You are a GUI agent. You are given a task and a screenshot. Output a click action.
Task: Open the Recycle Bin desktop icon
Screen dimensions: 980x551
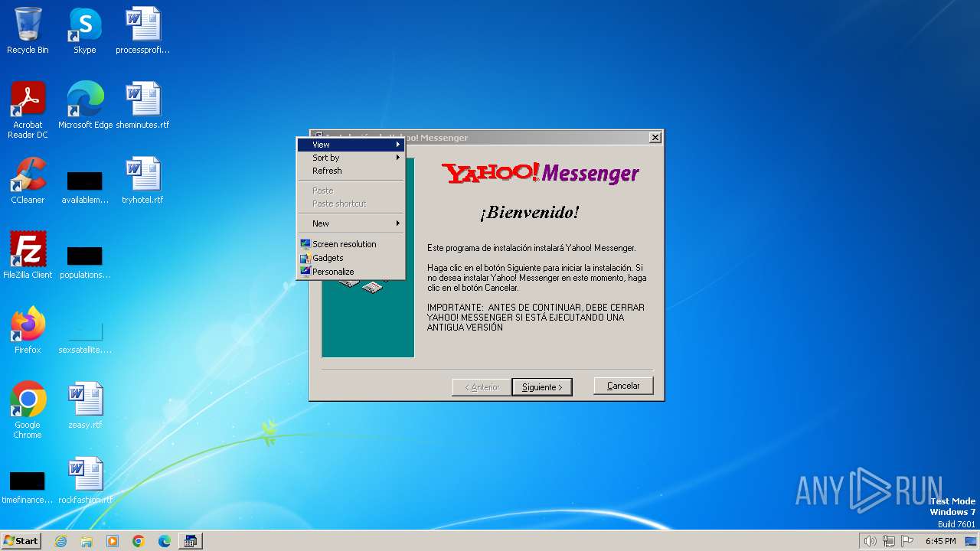click(28, 31)
